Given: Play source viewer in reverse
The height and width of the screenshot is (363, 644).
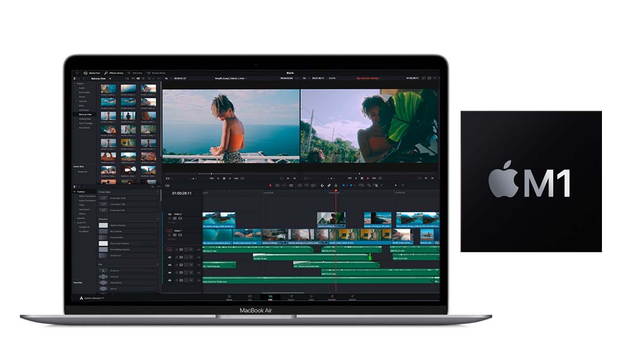Looking at the screenshot, I should [217, 178].
